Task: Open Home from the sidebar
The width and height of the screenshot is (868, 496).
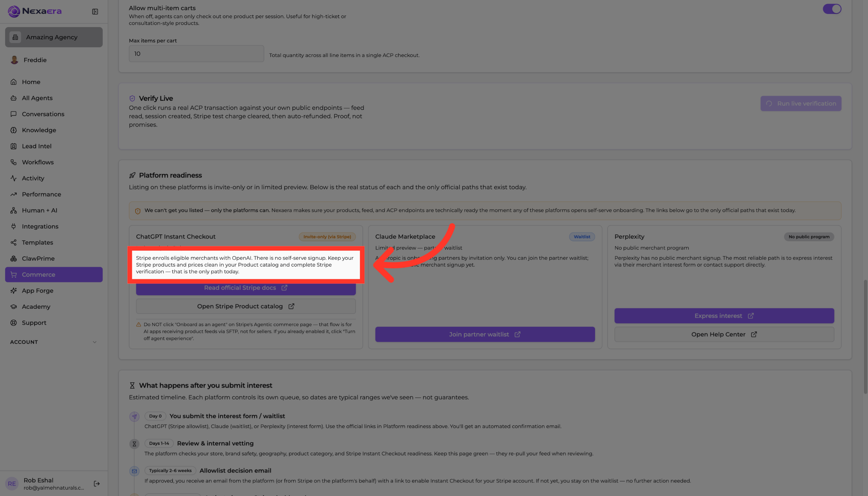Action: [54, 82]
